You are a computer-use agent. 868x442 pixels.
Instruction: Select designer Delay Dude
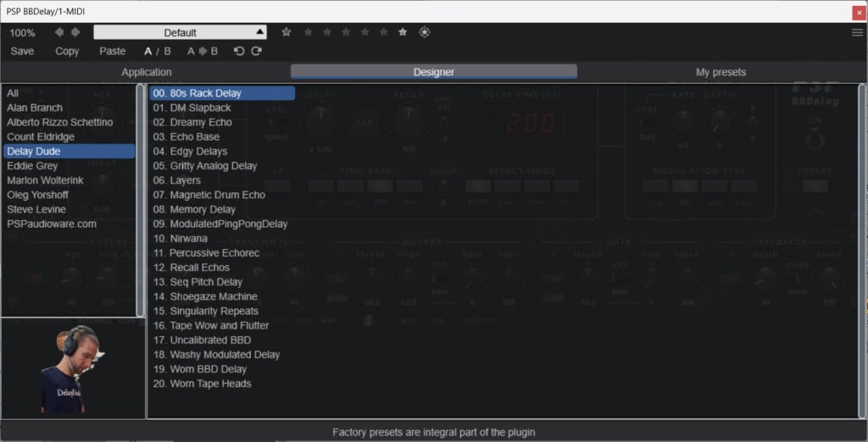(x=70, y=151)
